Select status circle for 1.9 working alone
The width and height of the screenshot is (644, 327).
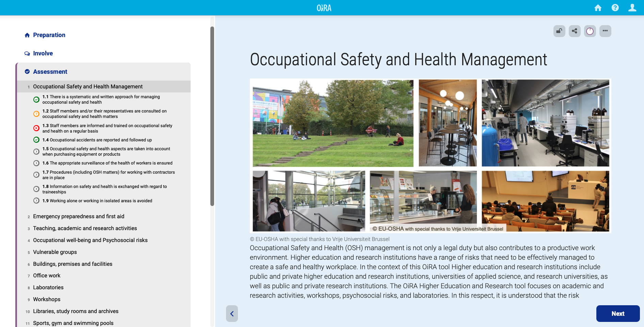tap(36, 201)
